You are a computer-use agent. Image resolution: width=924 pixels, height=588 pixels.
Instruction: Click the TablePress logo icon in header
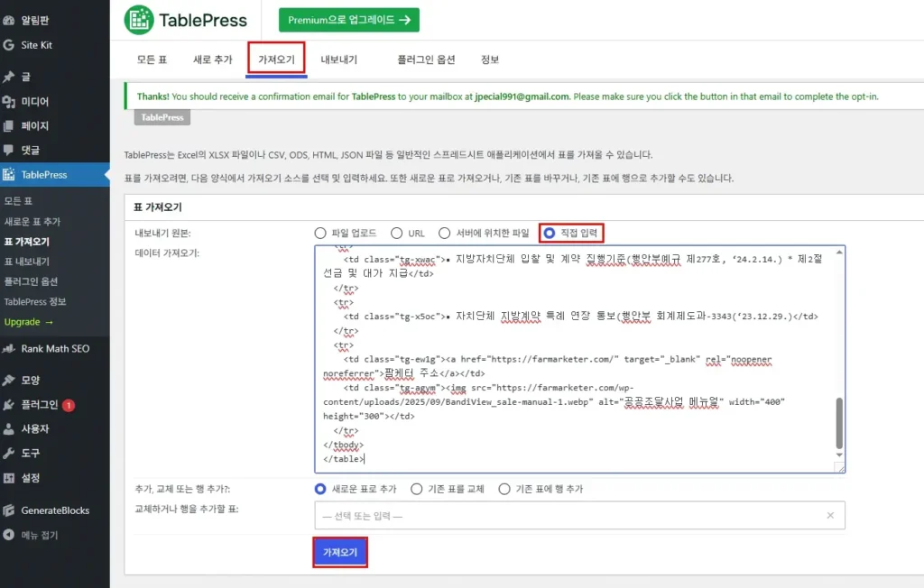click(x=139, y=20)
